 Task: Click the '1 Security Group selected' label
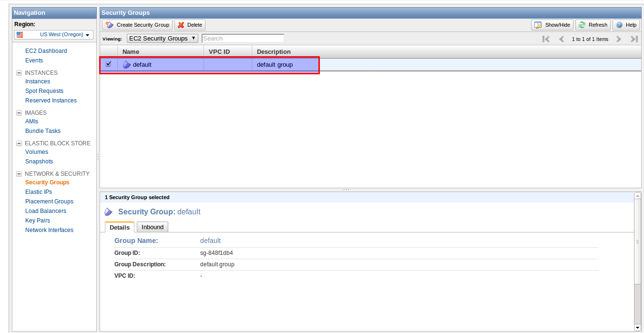[137, 197]
